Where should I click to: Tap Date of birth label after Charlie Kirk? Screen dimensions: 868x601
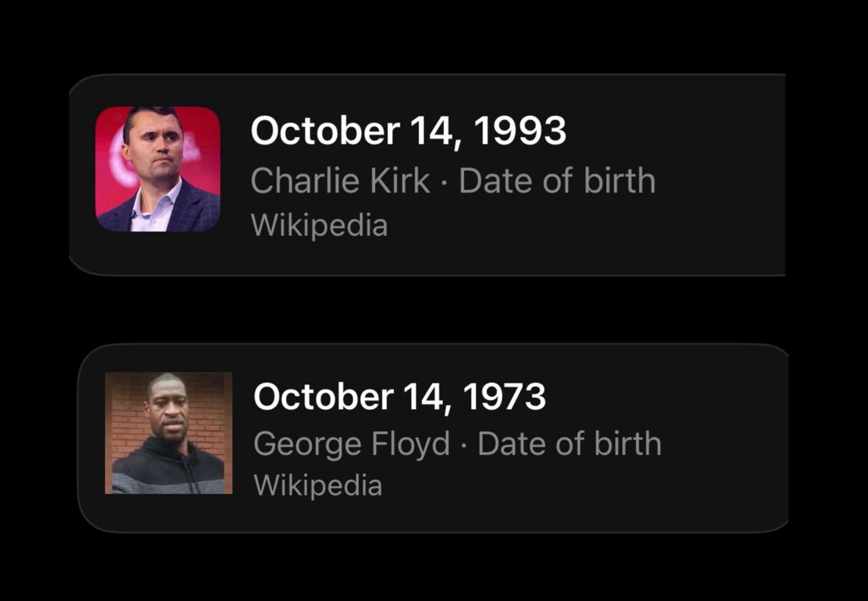[x=557, y=181]
